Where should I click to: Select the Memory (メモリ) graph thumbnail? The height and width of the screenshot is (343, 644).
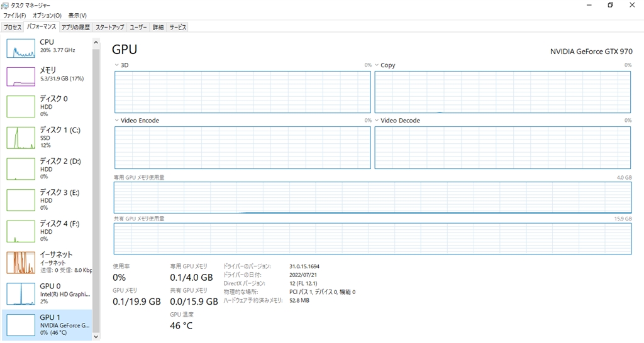click(21, 77)
